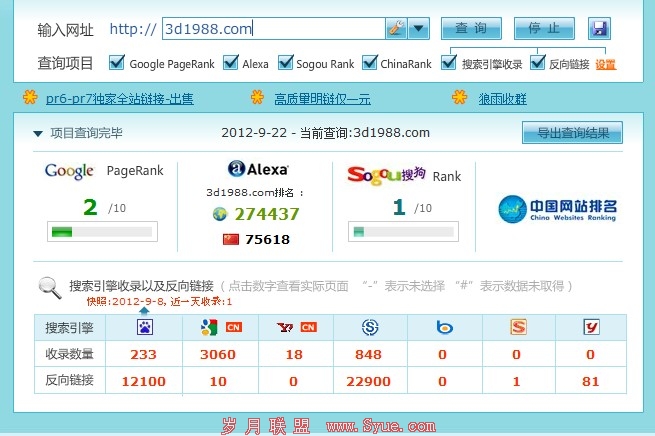
Task: Click the Sogou search engine icon in table
Action: (x=369, y=327)
